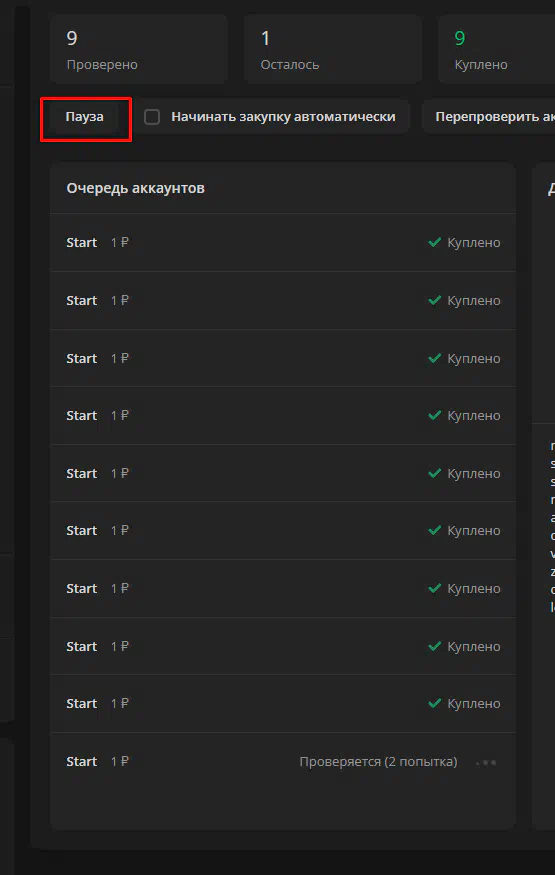Click green checkmark in first queue row
Viewport: 555px width, 875px height.
tap(435, 242)
